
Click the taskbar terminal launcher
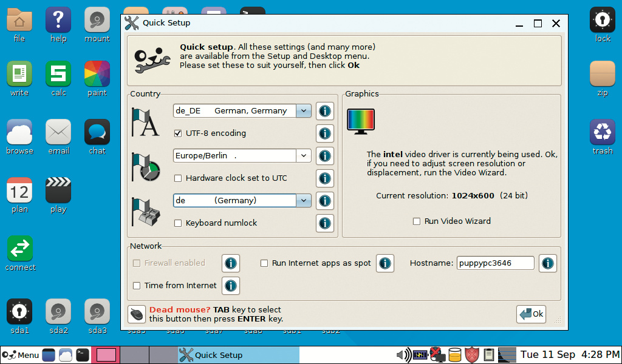83,356
